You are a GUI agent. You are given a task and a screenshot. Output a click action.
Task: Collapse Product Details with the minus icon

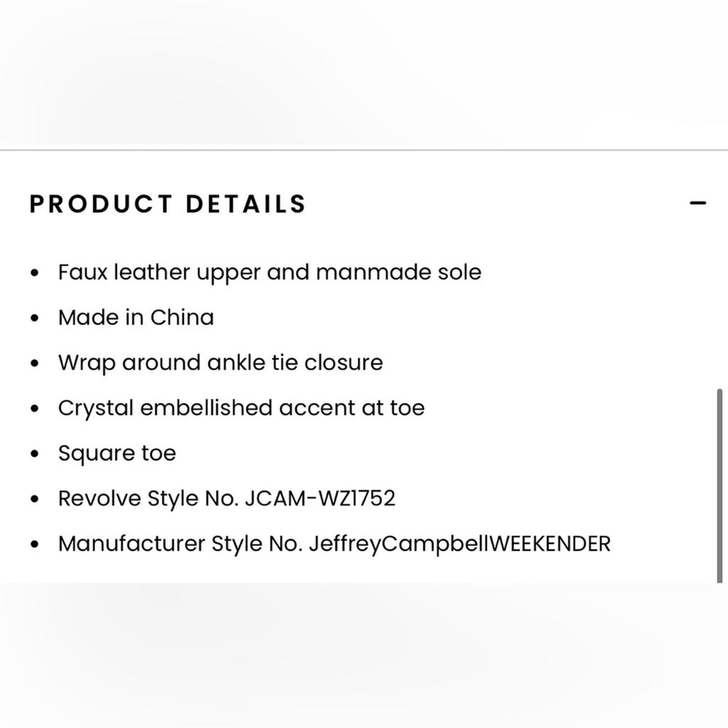697,203
